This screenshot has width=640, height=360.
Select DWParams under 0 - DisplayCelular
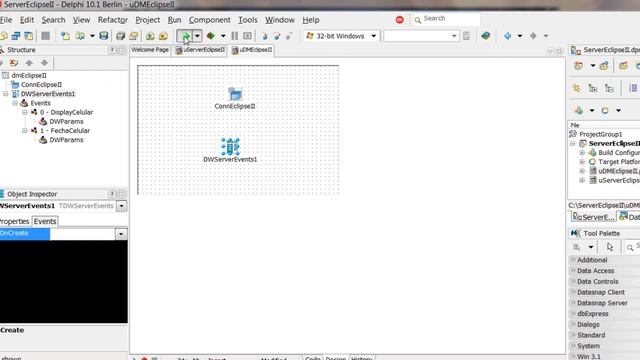pos(66,122)
